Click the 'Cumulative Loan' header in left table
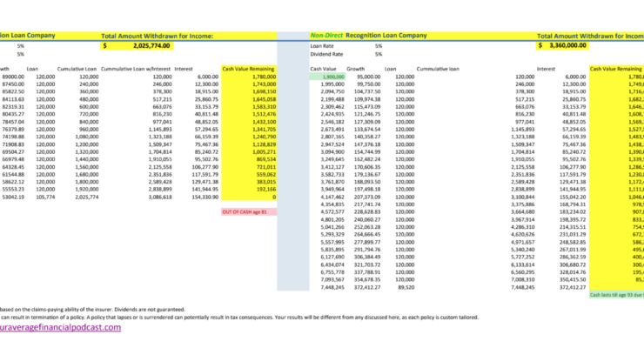Screen dimensions: 644x348 click(77, 69)
